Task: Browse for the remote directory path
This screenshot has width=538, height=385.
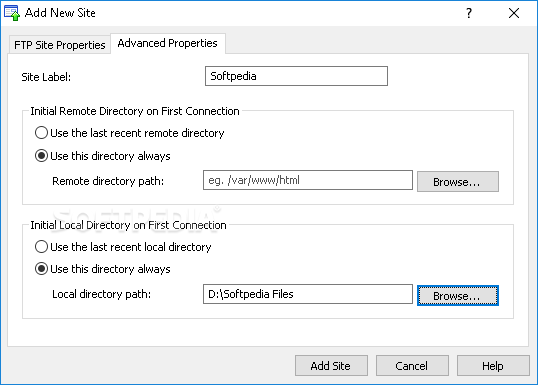Action: (x=458, y=182)
